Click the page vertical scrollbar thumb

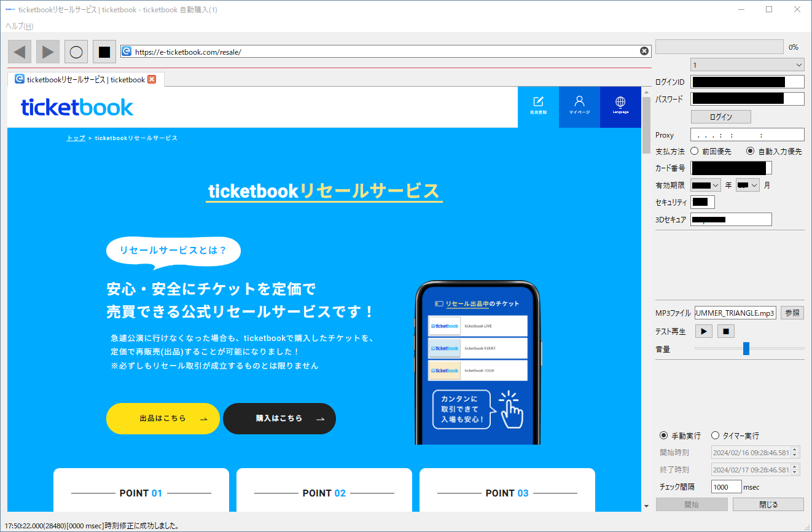click(x=646, y=125)
